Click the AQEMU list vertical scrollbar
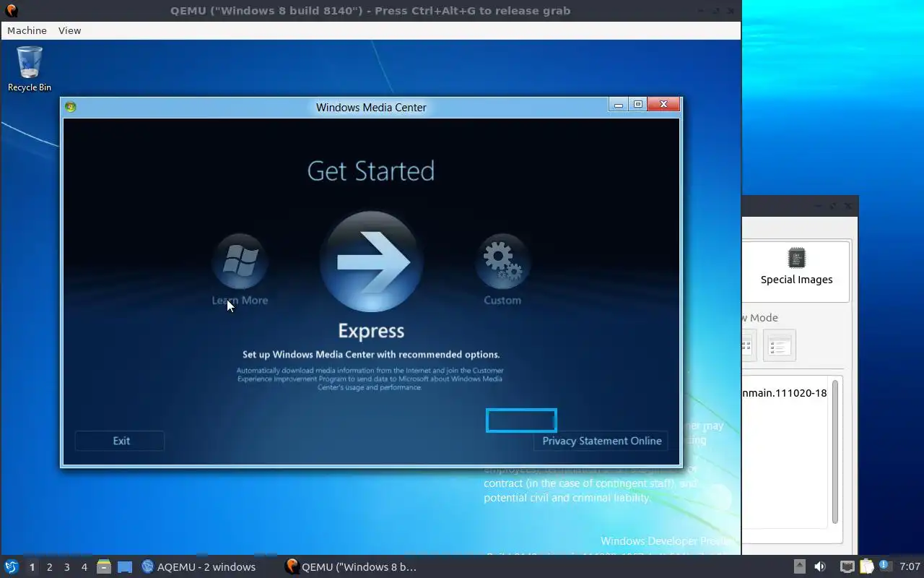 point(835,452)
